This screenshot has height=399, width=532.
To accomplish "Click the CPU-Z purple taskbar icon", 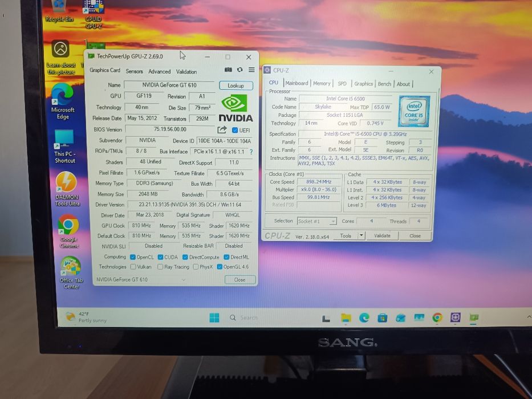I will (456, 317).
